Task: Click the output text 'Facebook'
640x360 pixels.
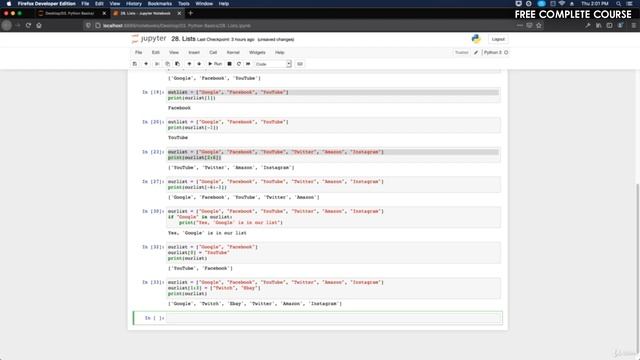Action: [179, 108]
